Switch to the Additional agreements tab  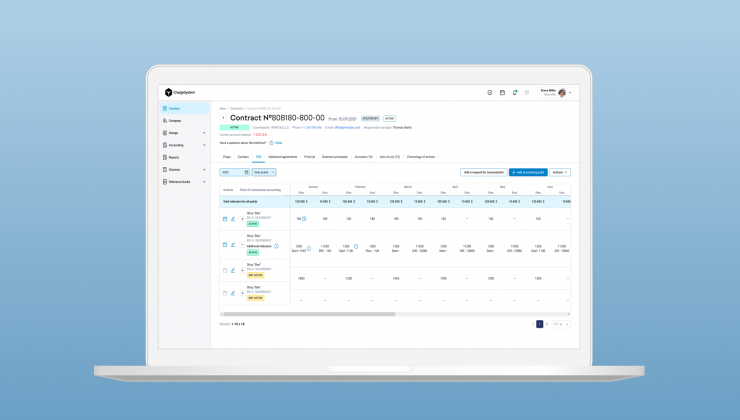(283, 157)
